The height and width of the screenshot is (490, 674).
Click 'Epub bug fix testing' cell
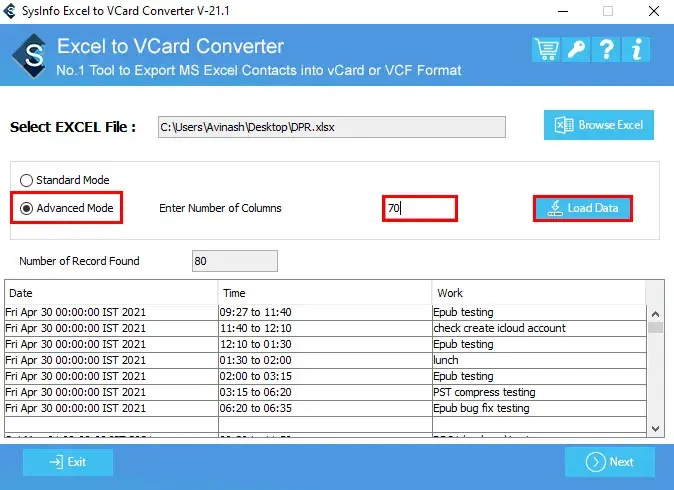pyautogui.click(x=539, y=408)
